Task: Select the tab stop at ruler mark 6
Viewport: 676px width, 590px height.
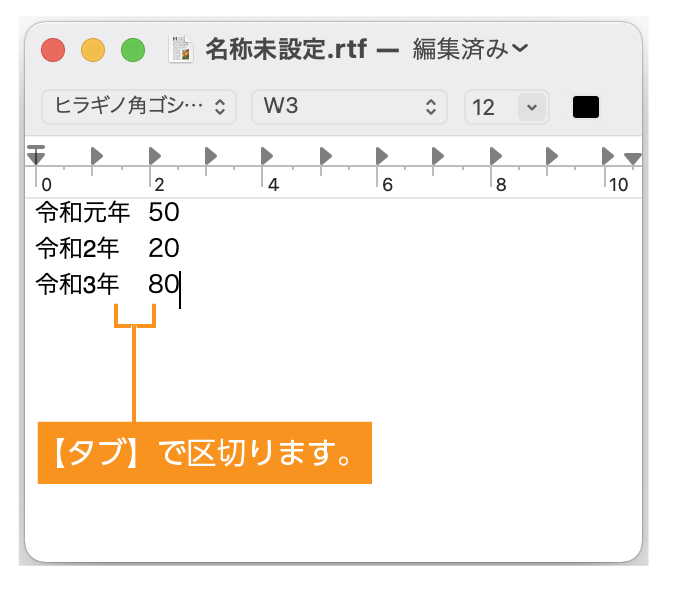Action: coord(382,156)
